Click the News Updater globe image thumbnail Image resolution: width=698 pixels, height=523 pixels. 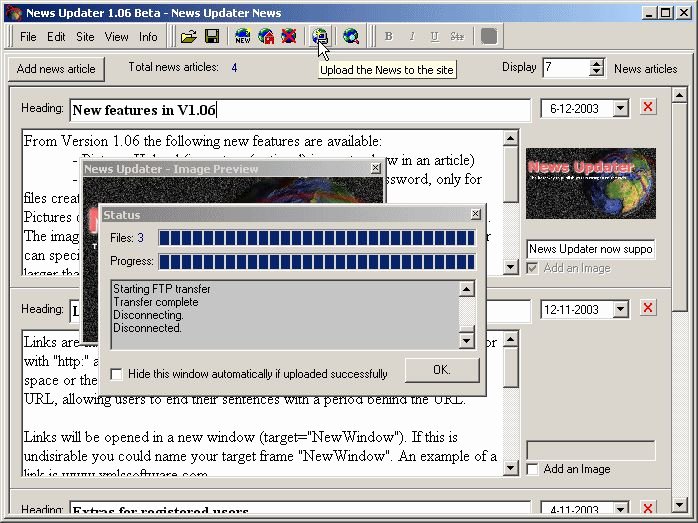(x=591, y=183)
